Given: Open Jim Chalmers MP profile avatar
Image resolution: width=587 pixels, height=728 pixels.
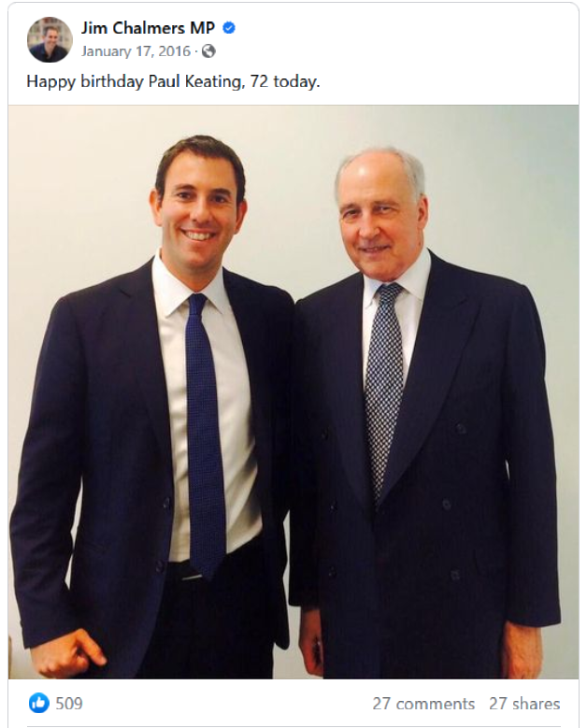Looking at the screenshot, I should (50, 39).
